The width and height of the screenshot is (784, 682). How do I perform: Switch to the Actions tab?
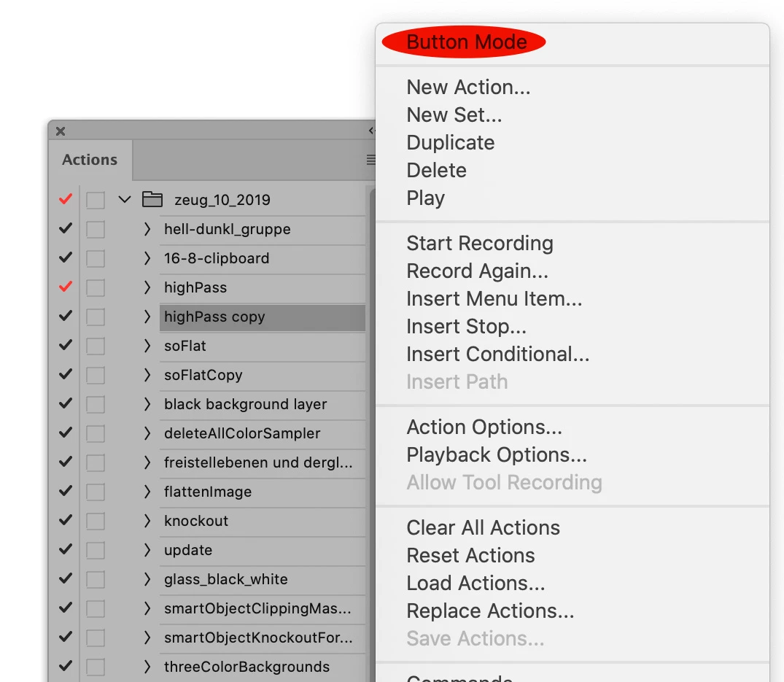pyautogui.click(x=90, y=160)
